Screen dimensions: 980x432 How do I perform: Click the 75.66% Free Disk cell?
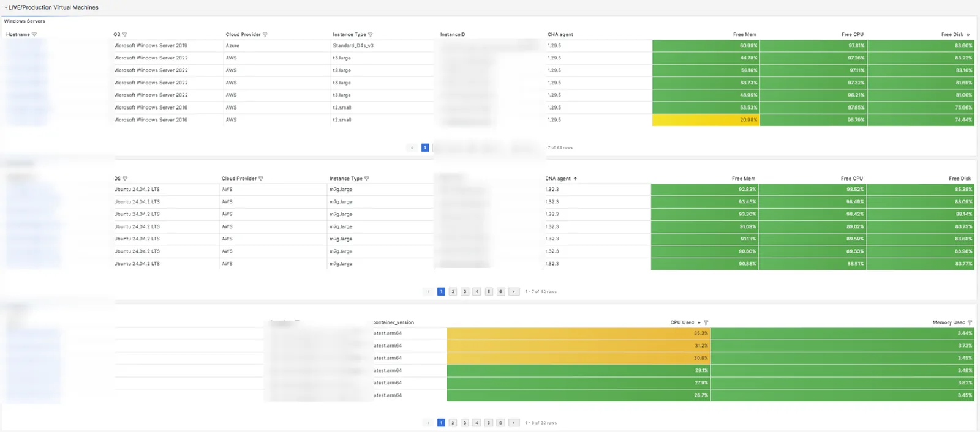tap(921, 108)
